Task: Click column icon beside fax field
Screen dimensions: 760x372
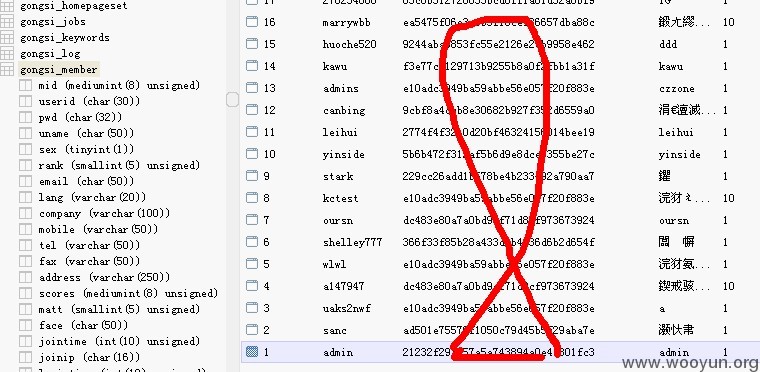Action: click(x=25, y=262)
